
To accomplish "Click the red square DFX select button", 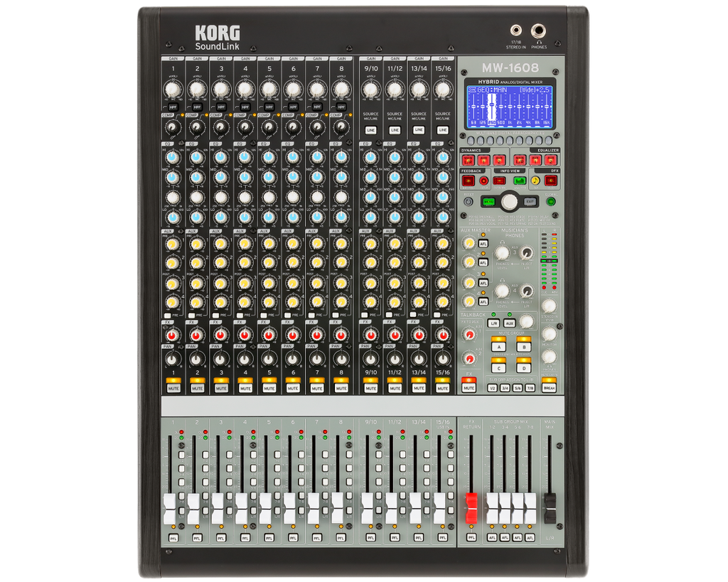I will coord(551,180).
